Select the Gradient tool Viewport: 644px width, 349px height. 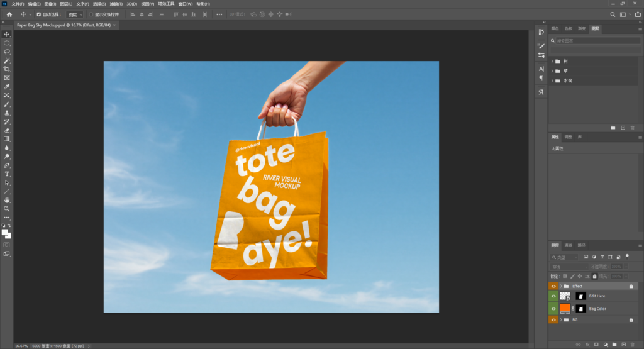[x=6, y=139]
